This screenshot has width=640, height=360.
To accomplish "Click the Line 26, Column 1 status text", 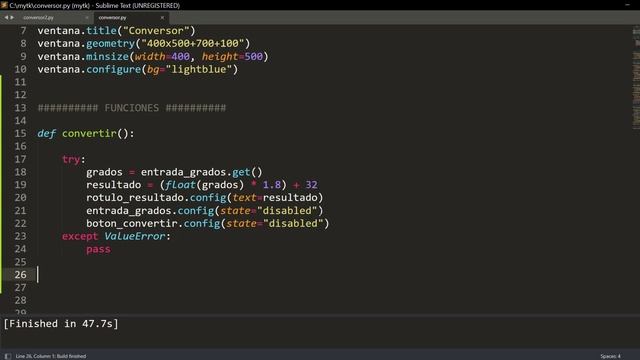I will point(51,356).
